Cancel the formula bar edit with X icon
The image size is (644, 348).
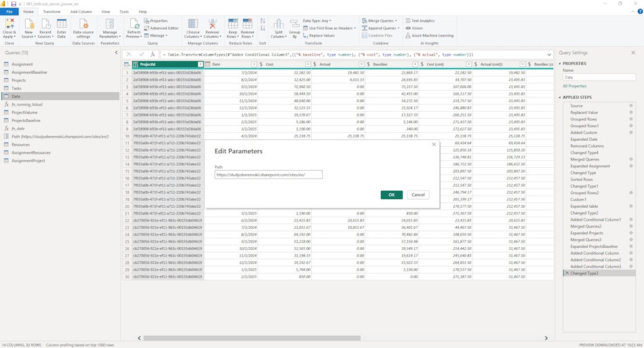click(129, 54)
